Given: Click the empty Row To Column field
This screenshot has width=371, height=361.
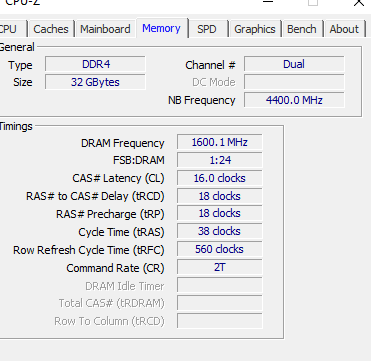Looking at the screenshot, I should pos(219,321).
